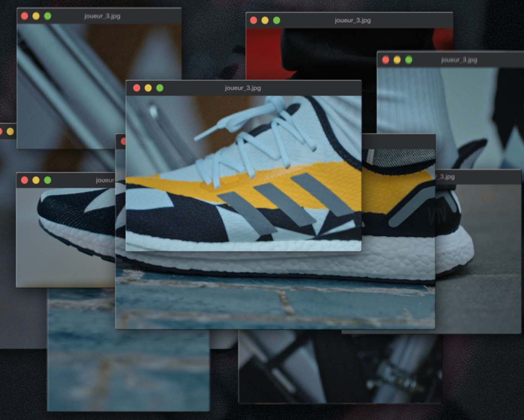Click the bike frame window's joueur_3.jpg title
Image resolution: width=524 pixels, height=420 pixels.
[x=102, y=16]
